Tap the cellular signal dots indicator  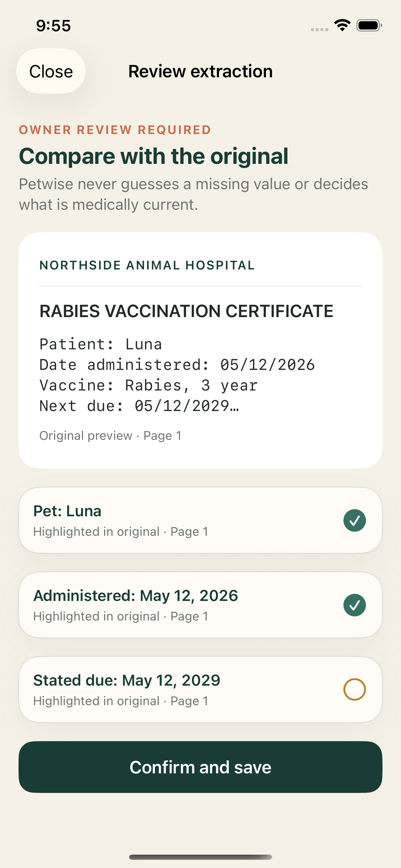coord(319,30)
